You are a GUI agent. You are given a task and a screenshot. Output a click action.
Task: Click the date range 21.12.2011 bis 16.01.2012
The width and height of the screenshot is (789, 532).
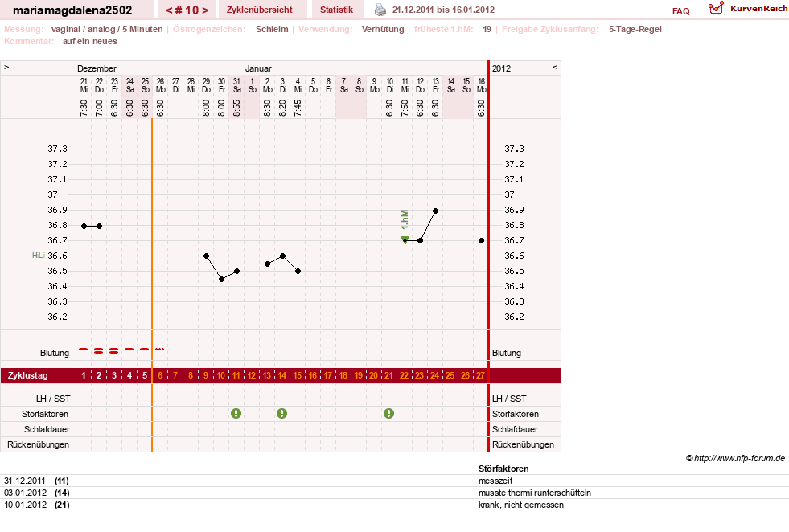point(443,10)
